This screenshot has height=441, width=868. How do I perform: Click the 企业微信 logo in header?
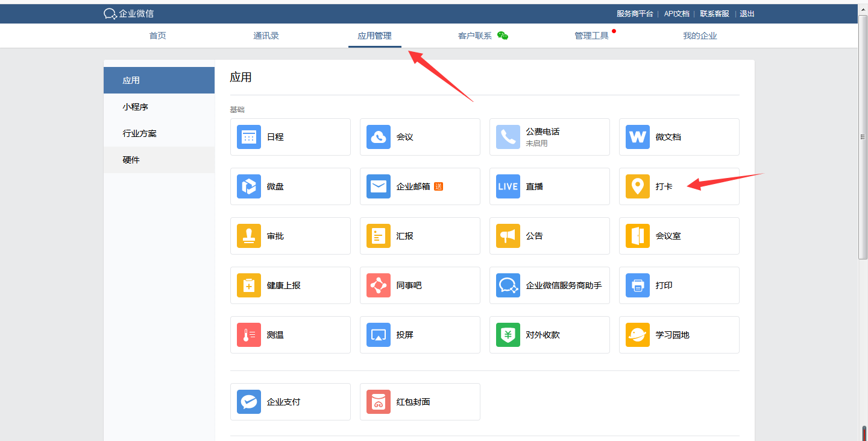128,13
